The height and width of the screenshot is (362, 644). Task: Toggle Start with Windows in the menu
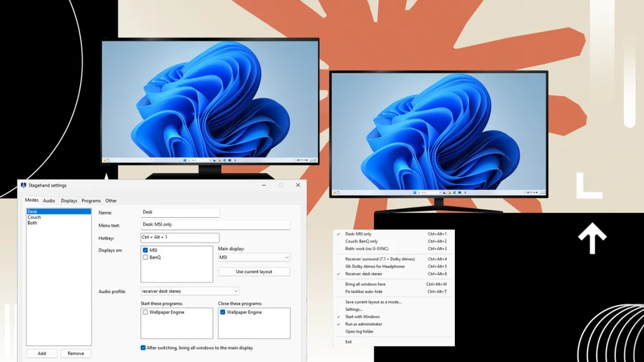(x=393, y=317)
